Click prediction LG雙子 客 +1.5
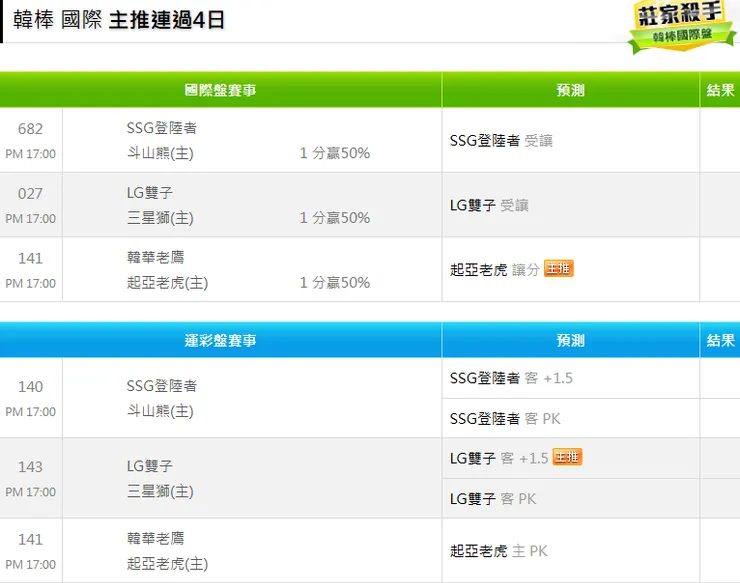The image size is (740, 583). click(x=499, y=458)
